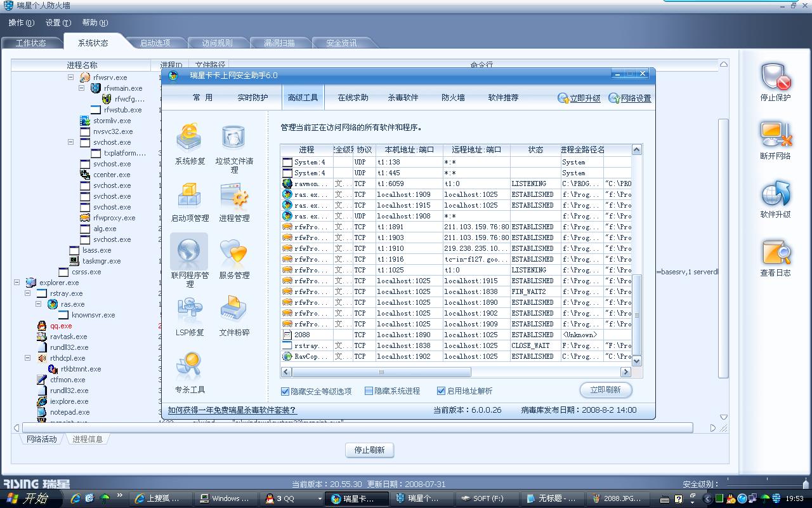The width and height of the screenshot is (812, 508).
Task: Click the connection table's horizontal scrollbar thumb
Action: pyautogui.click(x=381, y=372)
